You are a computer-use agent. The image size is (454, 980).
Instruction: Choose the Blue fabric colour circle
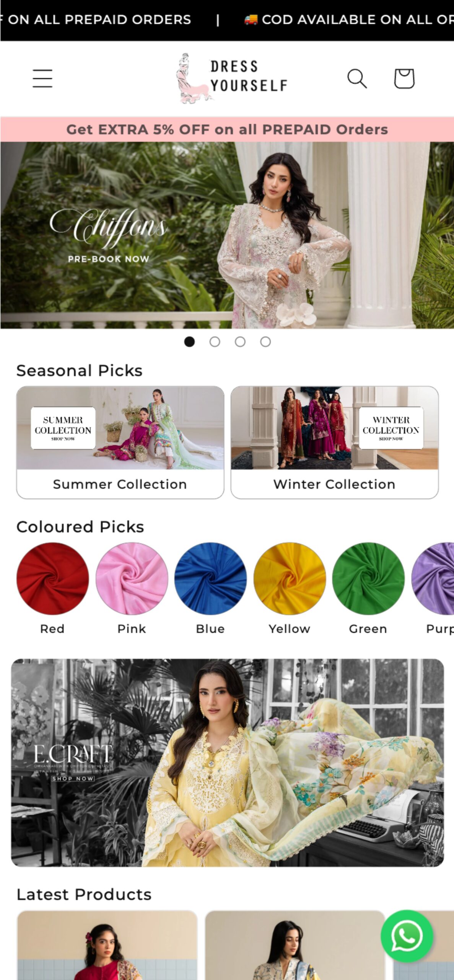coord(210,578)
